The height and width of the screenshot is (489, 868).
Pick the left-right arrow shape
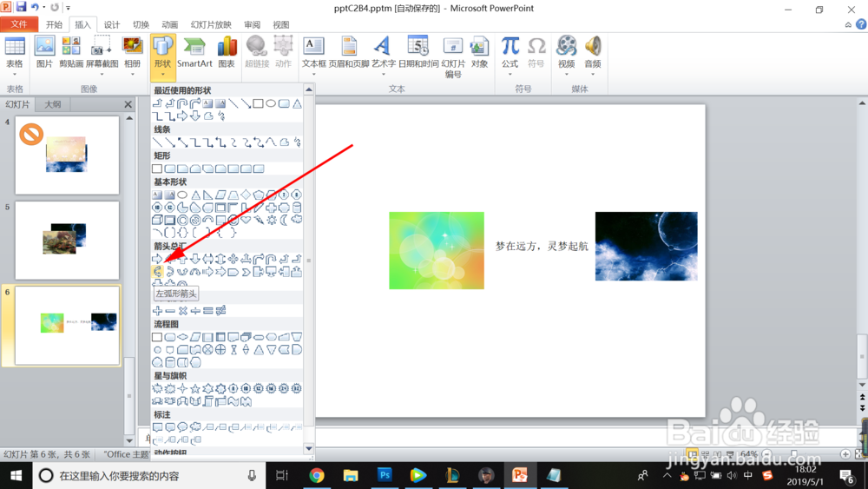click(x=208, y=259)
